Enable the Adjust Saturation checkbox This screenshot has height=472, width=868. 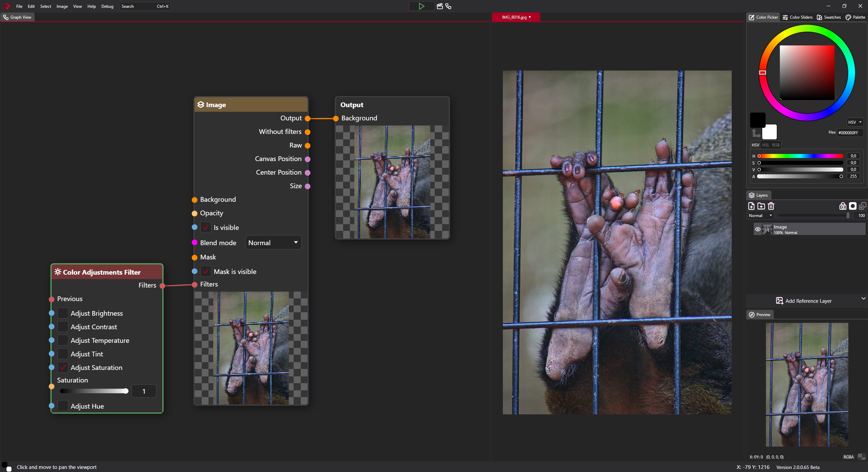point(63,367)
